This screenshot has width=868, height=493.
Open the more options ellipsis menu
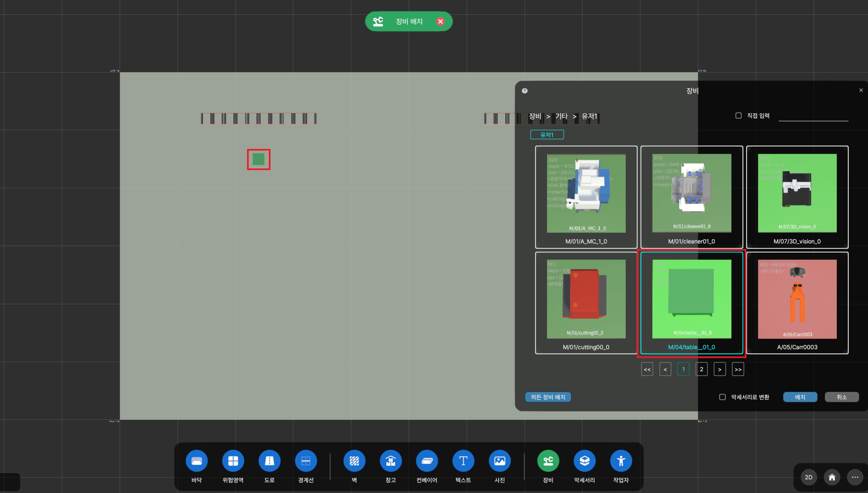pyautogui.click(x=855, y=477)
